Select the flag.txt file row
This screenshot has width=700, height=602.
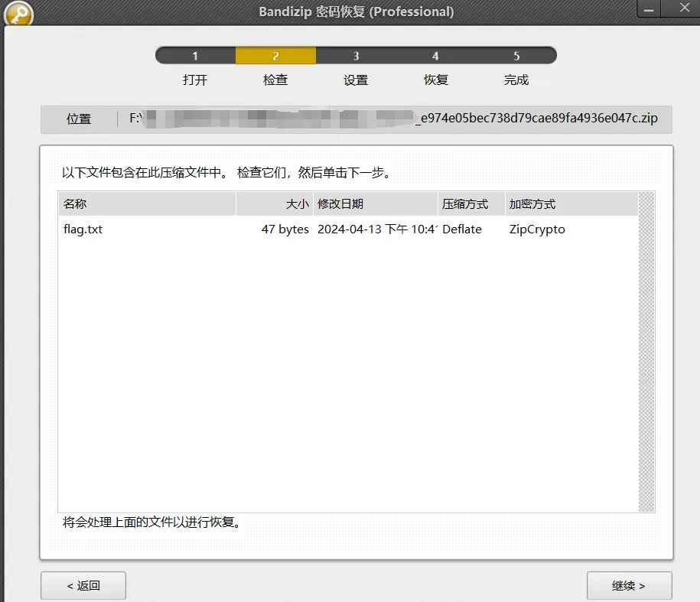tap(348, 229)
